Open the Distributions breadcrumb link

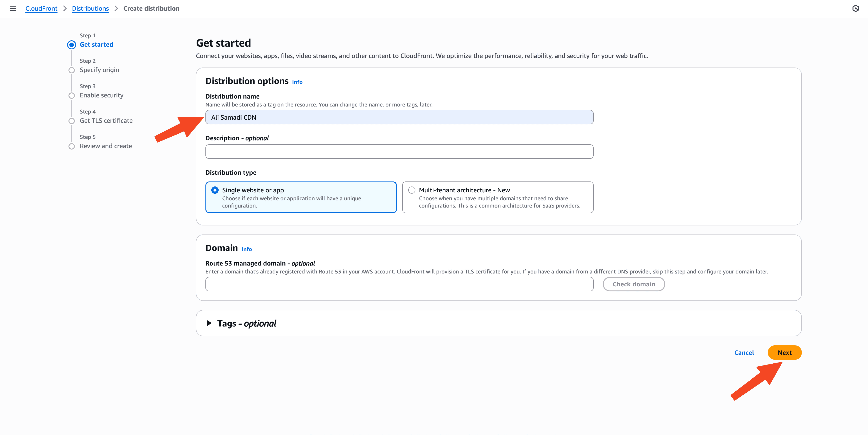point(90,8)
